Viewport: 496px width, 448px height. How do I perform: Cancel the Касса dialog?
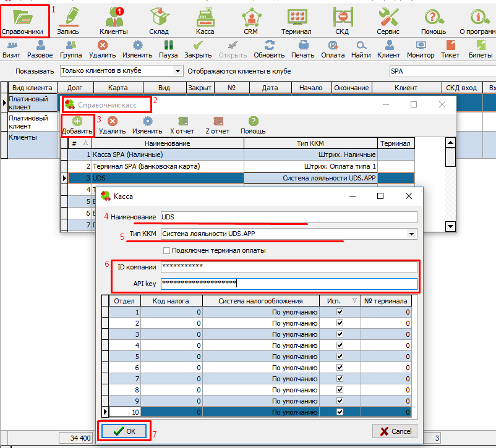pos(396,431)
